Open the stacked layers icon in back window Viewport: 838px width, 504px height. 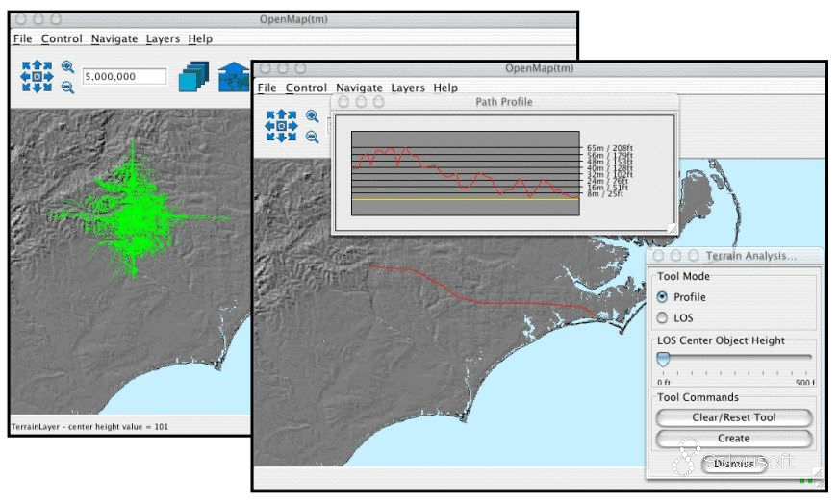pyautogui.click(x=193, y=76)
